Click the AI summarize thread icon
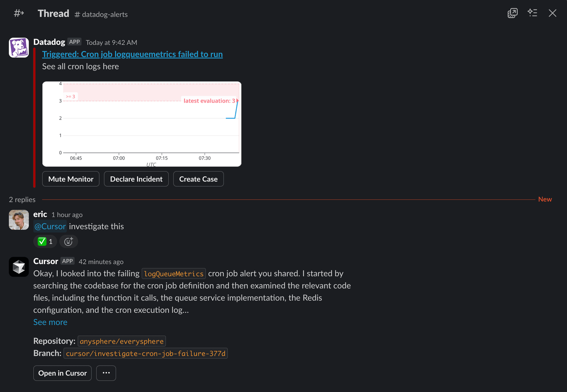Viewport: 567px width, 392px height. pos(532,13)
